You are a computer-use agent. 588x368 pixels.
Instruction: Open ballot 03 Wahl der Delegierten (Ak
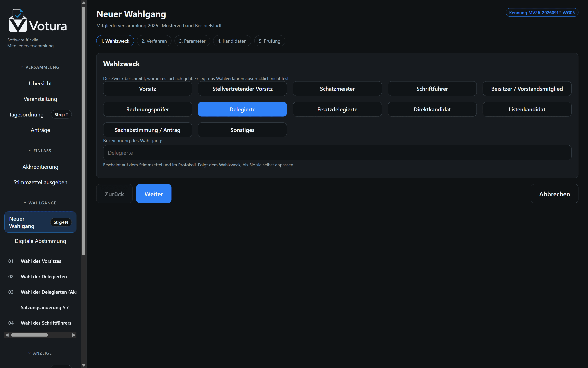pos(40,292)
